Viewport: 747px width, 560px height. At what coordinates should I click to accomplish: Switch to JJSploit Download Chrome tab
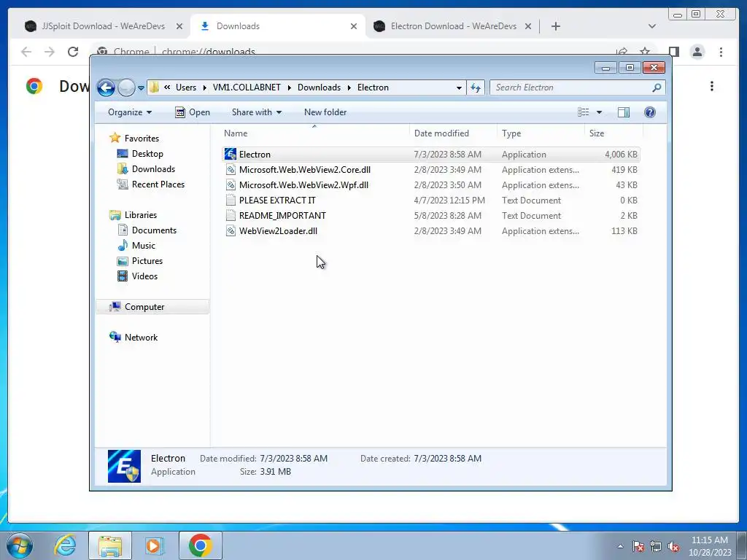(104, 26)
